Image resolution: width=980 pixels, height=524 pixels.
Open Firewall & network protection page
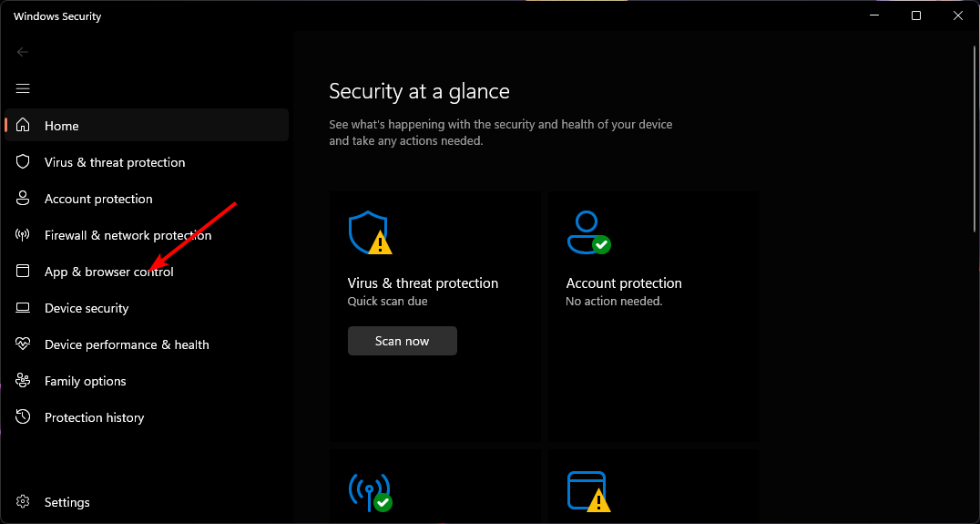147,235
